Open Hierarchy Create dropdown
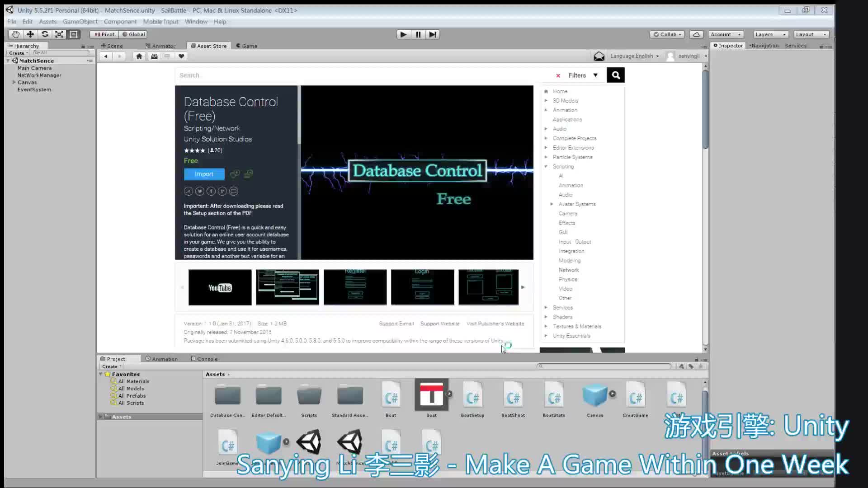This screenshot has width=868, height=488. pyautogui.click(x=19, y=53)
